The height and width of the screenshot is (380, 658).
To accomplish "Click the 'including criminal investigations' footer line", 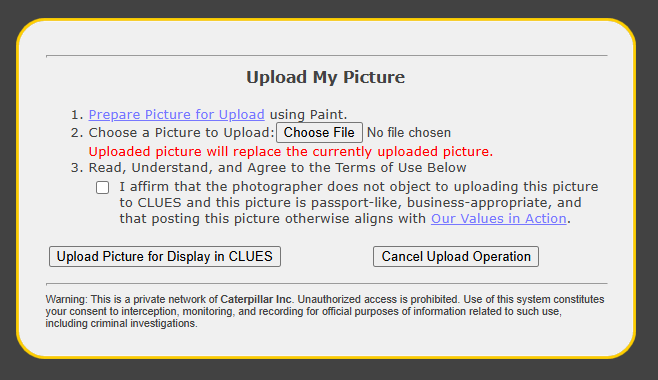I will click(121, 323).
